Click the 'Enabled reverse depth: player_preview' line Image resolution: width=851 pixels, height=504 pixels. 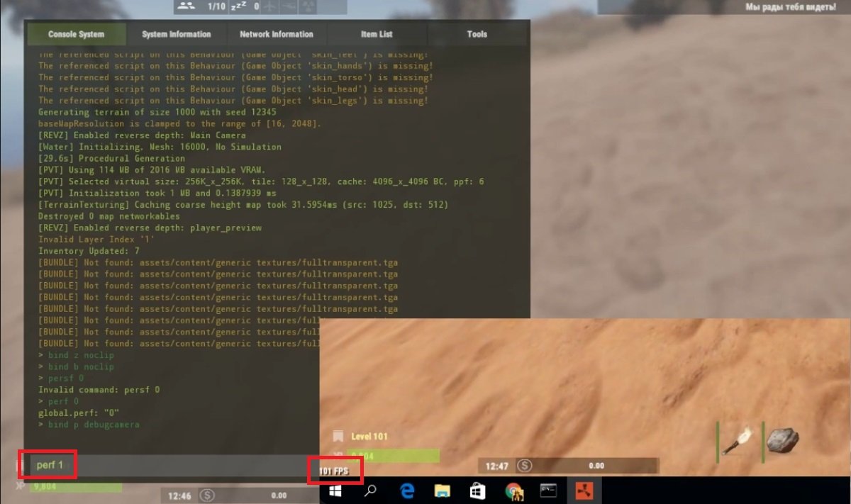[150, 228]
